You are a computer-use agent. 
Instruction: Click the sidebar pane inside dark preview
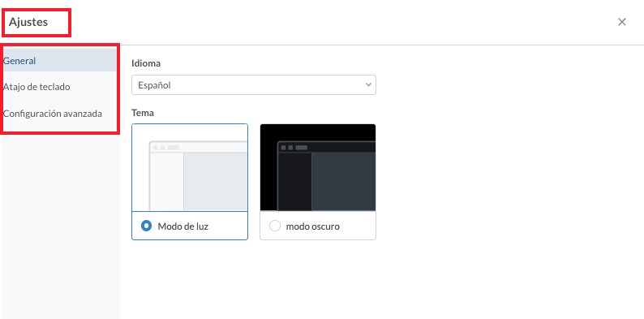tap(295, 182)
